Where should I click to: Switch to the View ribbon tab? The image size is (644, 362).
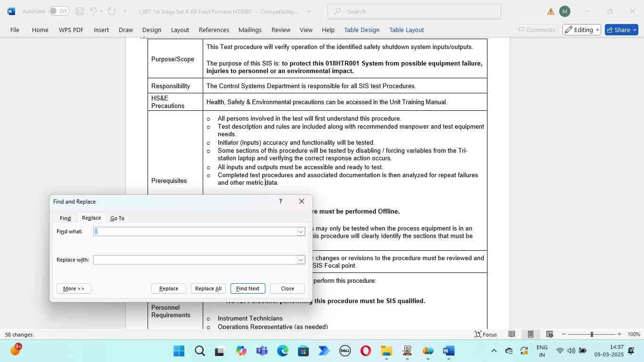coord(306,30)
